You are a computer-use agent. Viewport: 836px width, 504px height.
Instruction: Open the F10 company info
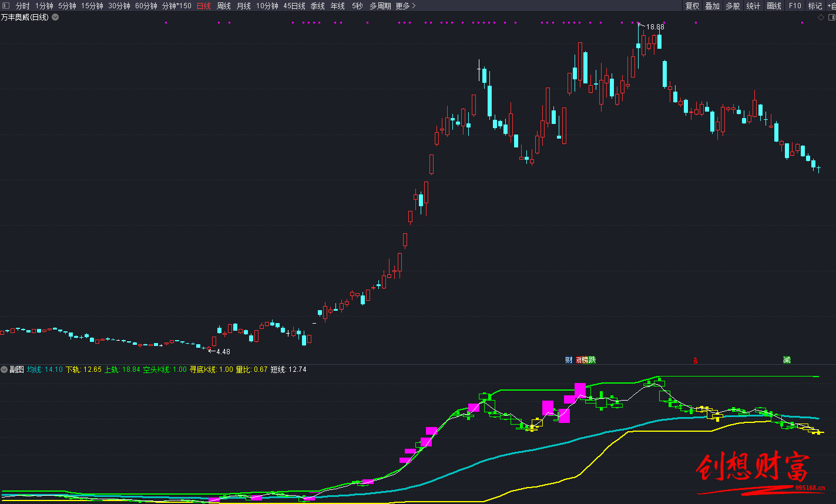tap(795, 6)
